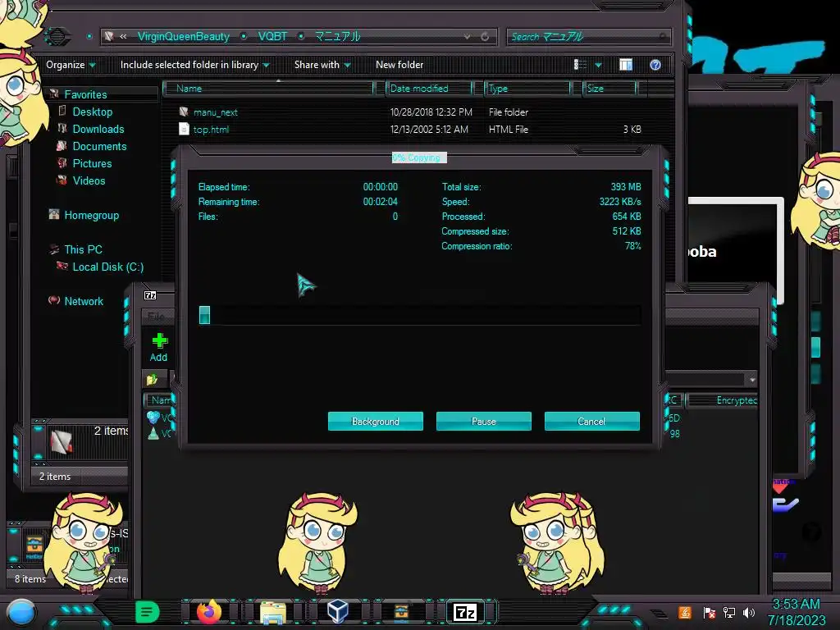The width and height of the screenshot is (840, 630).
Task: Click the Downloads favorites icon
Action: [62, 129]
